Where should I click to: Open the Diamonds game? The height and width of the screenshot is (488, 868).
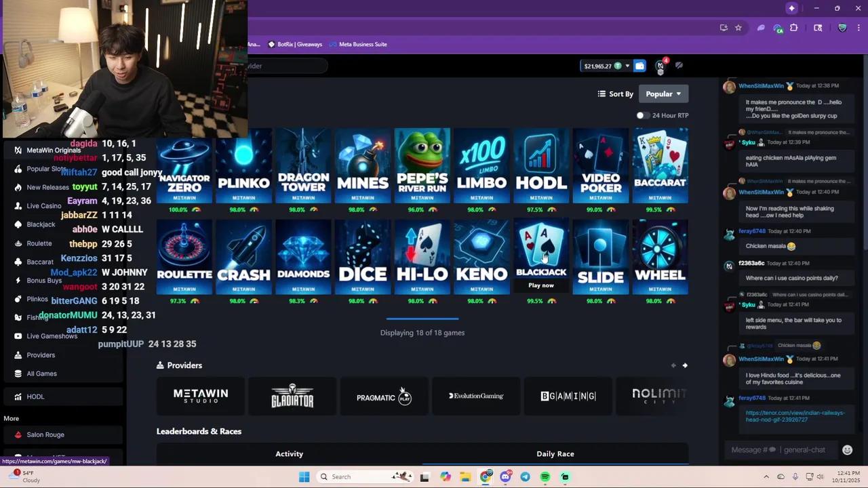(303, 258)
